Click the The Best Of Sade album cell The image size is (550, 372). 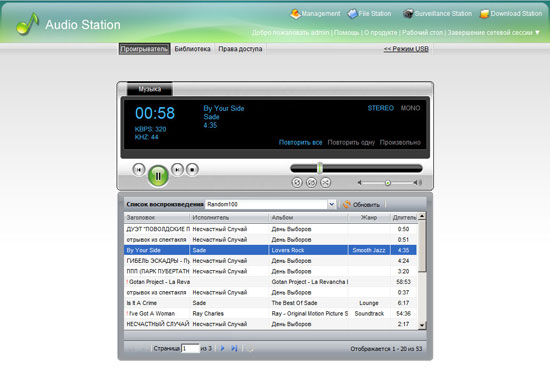click(x=308, y=303)
